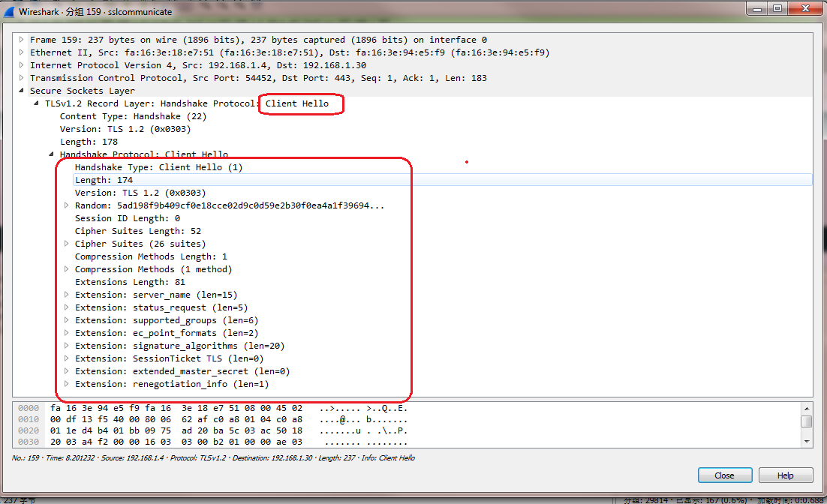Select the record Length: 178 row
827x504 pixels.
click(x=89, y=142)
